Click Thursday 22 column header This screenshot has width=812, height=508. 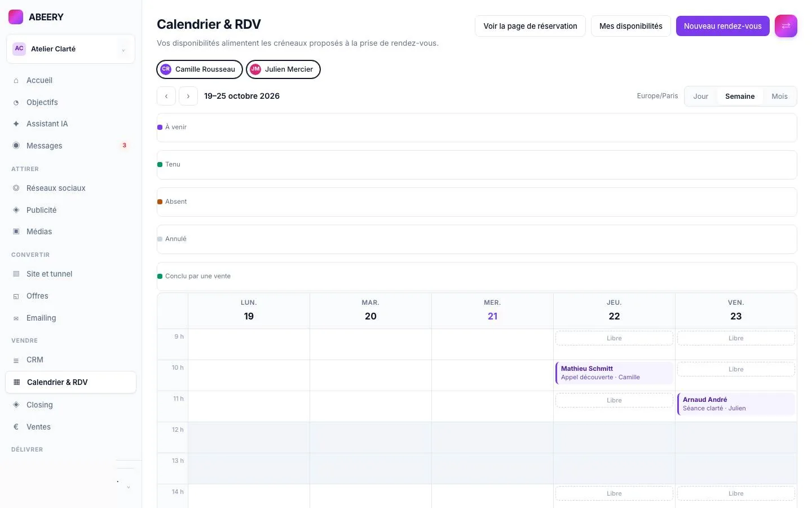point(614,310)
